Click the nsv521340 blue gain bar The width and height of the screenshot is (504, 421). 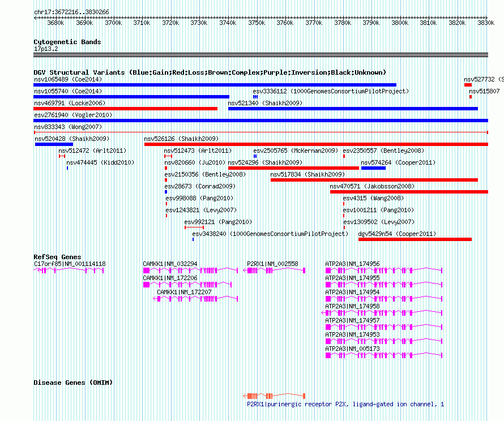(x=353, y=109)
